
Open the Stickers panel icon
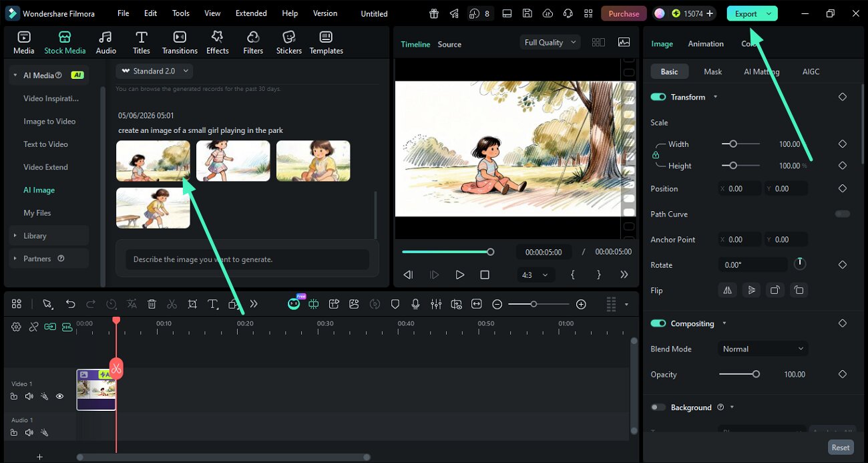(x=289, y=43)
